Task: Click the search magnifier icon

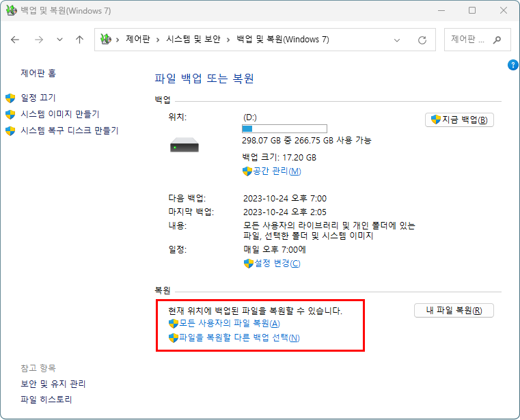Action: click(497, 40)
